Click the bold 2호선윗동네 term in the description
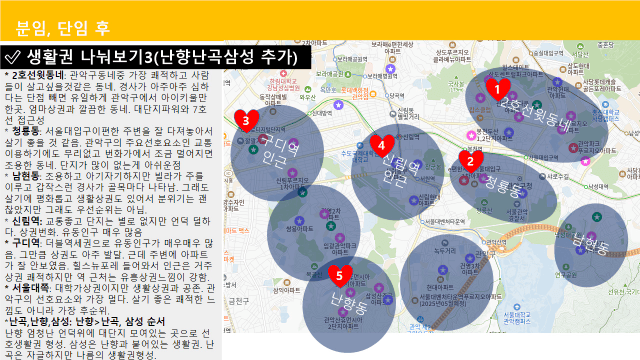Viewport: 640px width, 360px height. click(x=38, y=76)
